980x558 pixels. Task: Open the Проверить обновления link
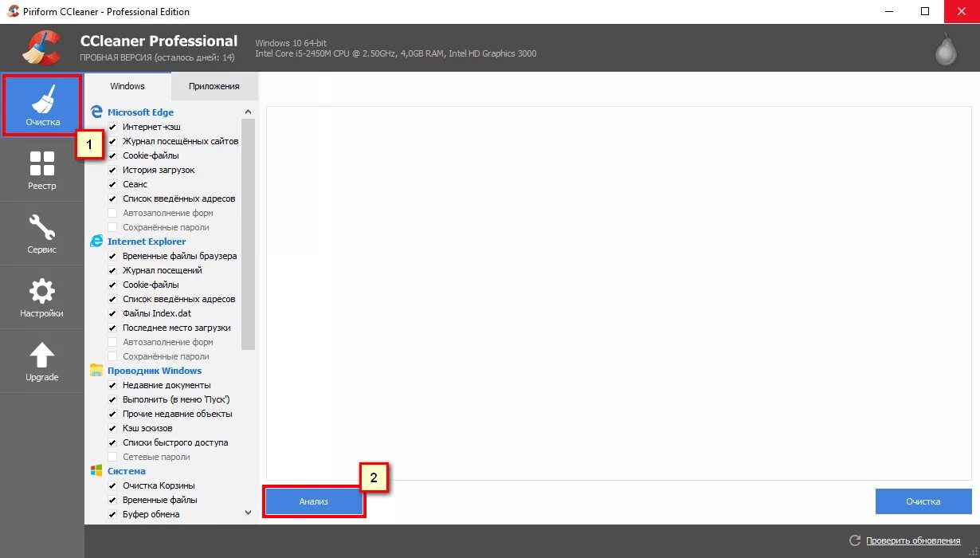point(913,540)
